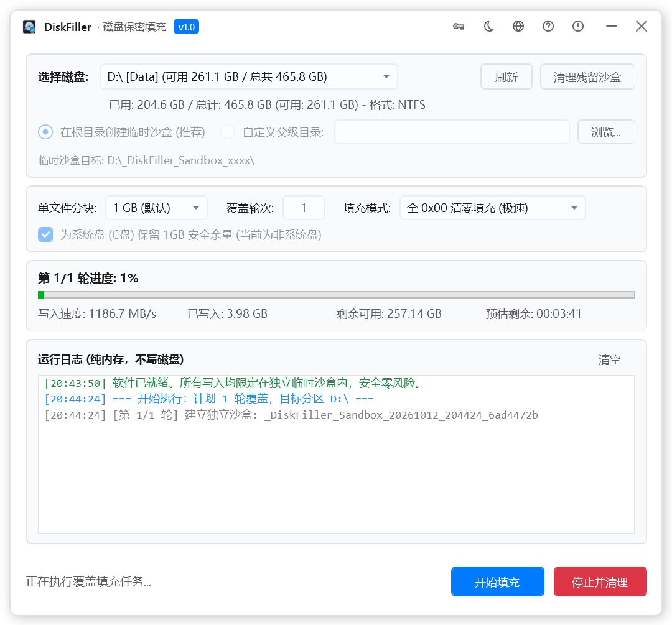This screenshot has height=625, width=672.
Task: Click the 单文件分块: label
Action: [67, 208]
